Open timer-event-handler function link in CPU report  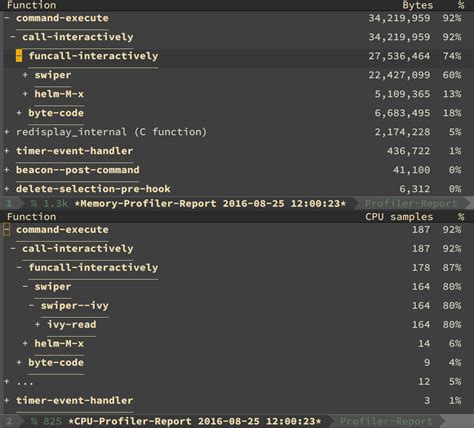point(75,400)
